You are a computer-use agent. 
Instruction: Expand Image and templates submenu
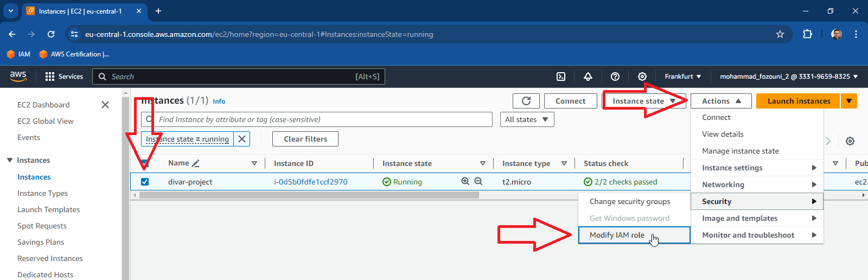tap(757, 218)
